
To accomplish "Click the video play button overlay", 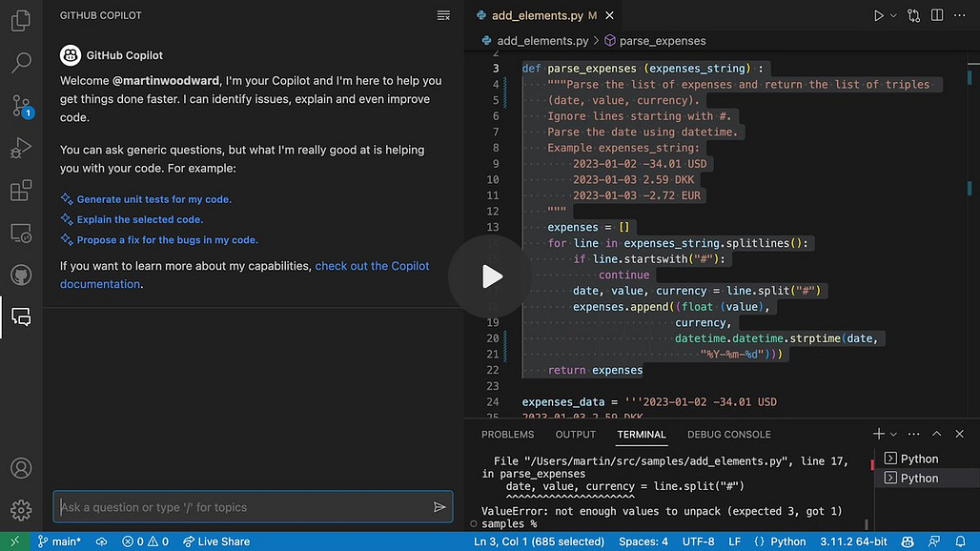I will tap(490, 276).
